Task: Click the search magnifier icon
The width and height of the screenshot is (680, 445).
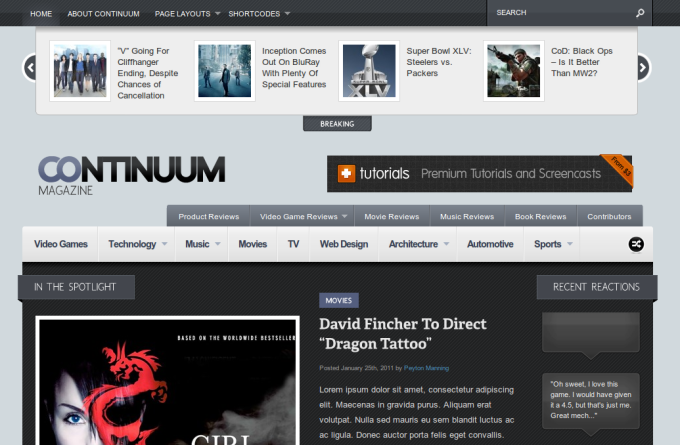Action: click(x=640, y=13)
